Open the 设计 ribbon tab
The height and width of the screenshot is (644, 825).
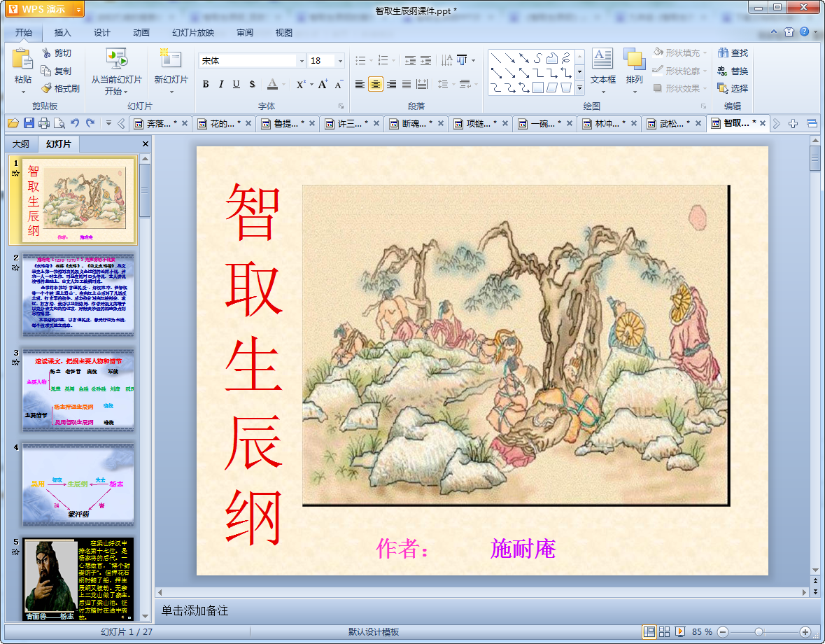[x=102, y=33]
